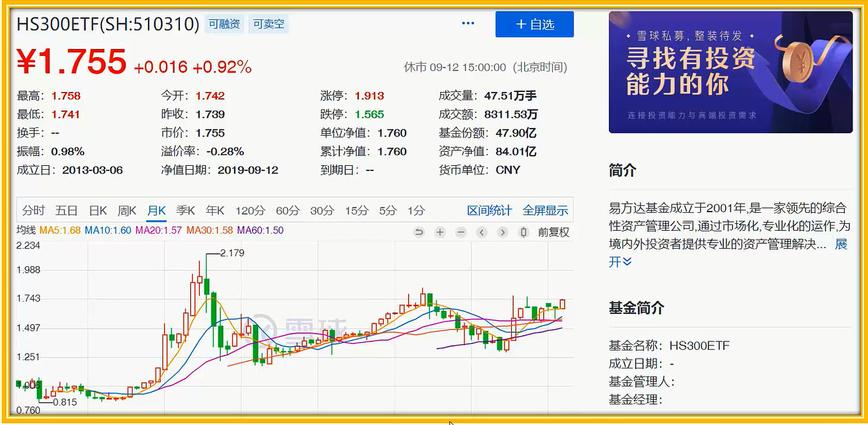Click the 基金经理 row label
The image size is (868, 425).
point(636,399)
